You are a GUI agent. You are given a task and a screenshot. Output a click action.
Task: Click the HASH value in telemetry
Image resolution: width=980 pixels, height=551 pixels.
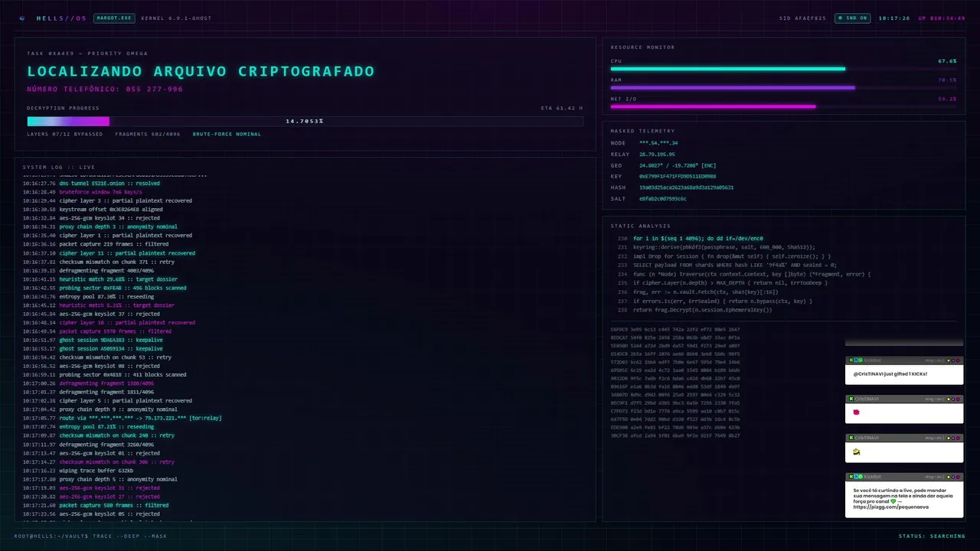(686, 187)
